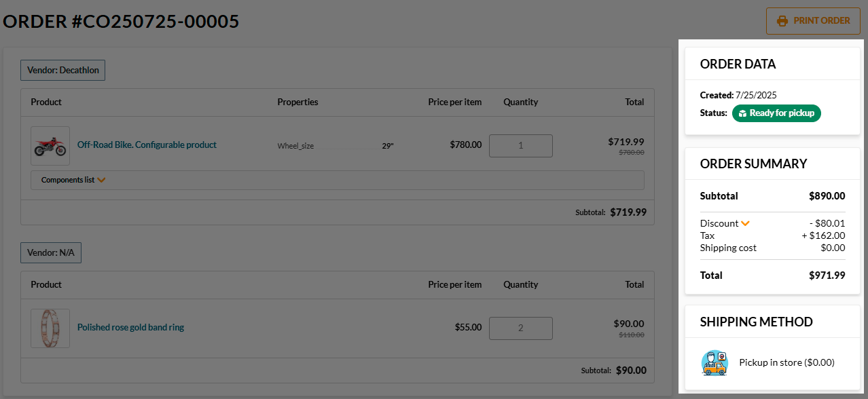Click the Print Order button
The height and width of the screenshot is (399, 868).
coord(813,21)
